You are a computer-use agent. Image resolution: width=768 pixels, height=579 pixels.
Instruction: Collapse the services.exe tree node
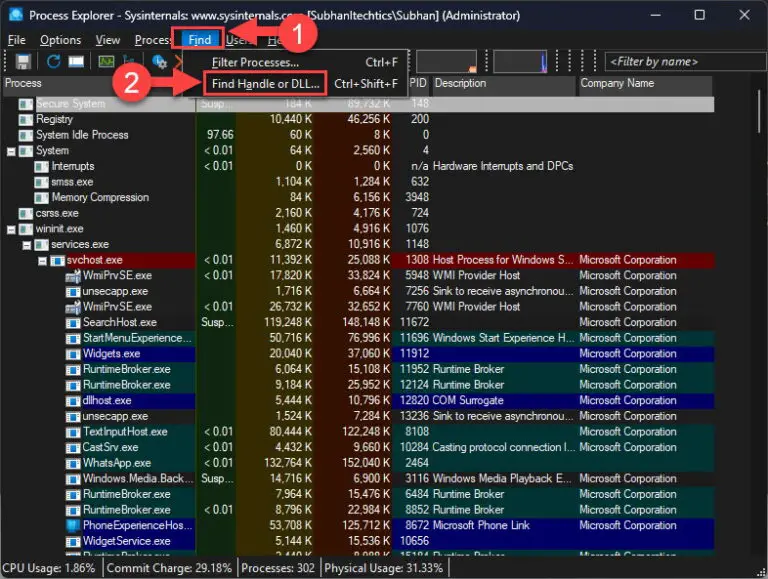(x=26, y=245)
